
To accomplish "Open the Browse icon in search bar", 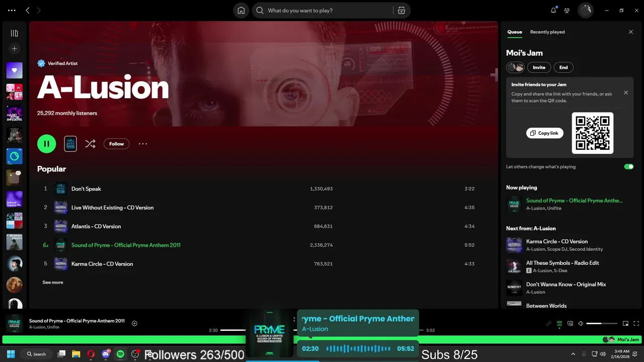I will (x=401, y=11).
